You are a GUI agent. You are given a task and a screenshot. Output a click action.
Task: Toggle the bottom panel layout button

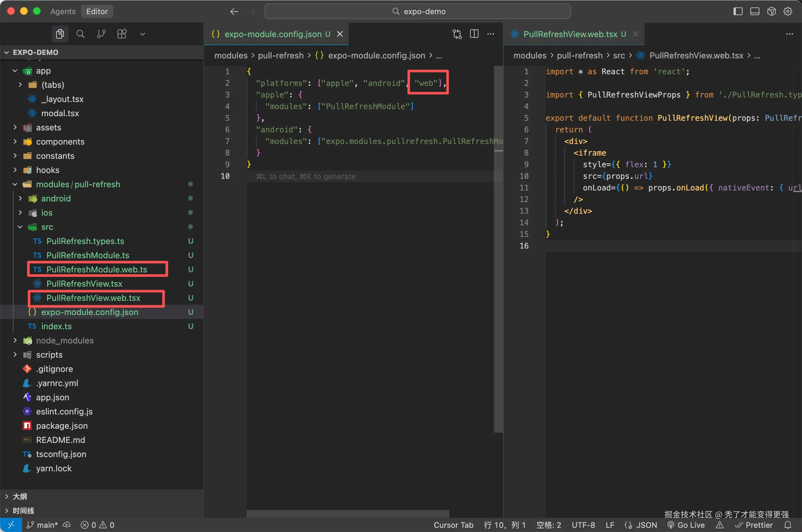(755, 11)
